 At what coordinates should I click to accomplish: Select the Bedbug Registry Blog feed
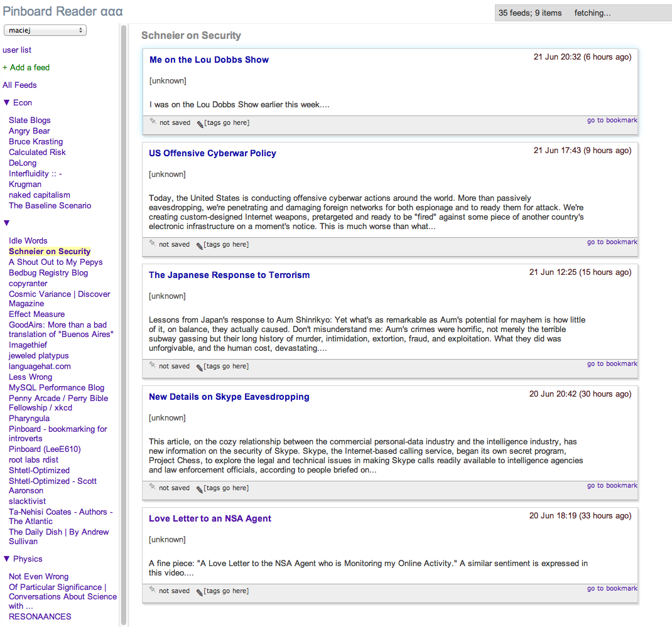(48, 272)
